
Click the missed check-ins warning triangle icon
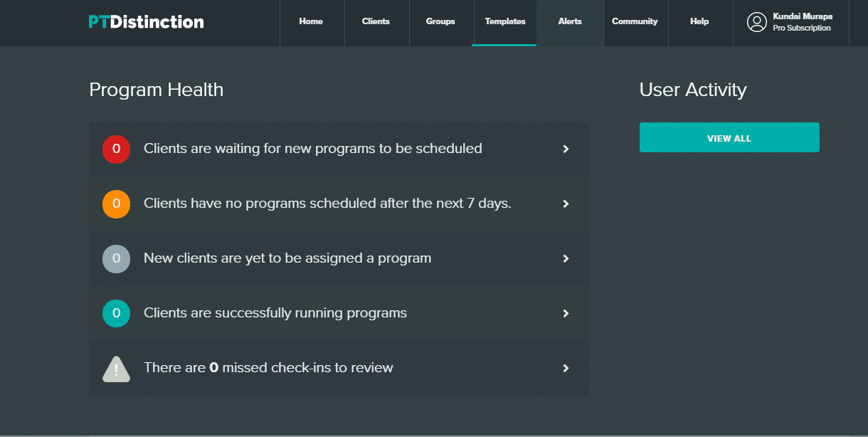tap(116, 369)
